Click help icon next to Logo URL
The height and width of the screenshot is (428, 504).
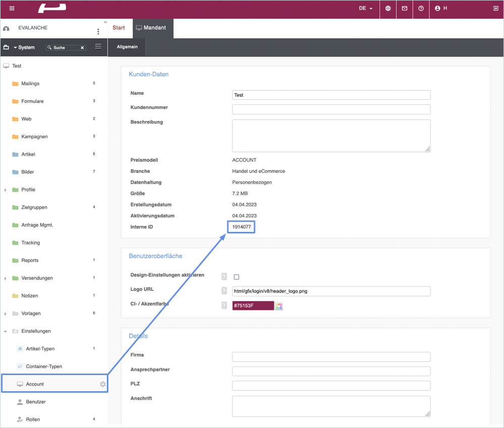[x=224, y=291]
